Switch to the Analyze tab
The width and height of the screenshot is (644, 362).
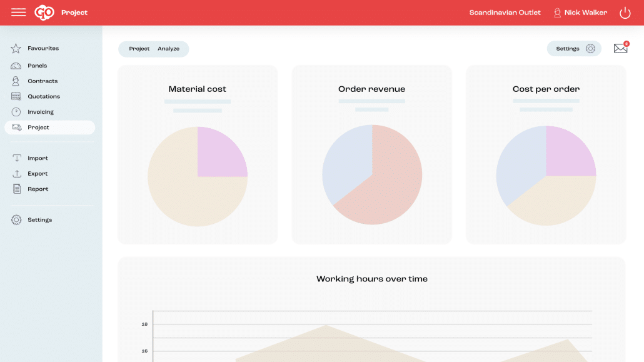[x=168, y=49]
